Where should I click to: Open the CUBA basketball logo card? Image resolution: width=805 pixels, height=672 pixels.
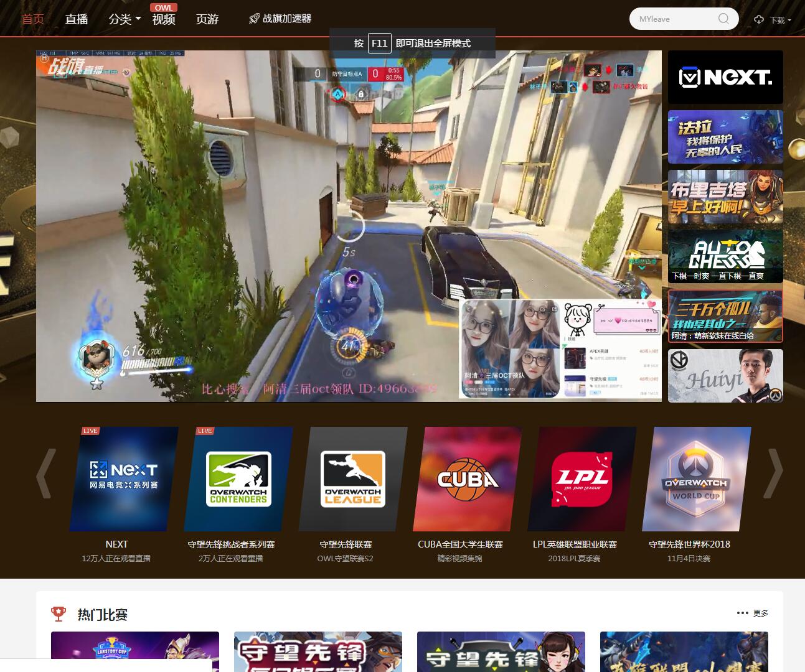(468, 478)
